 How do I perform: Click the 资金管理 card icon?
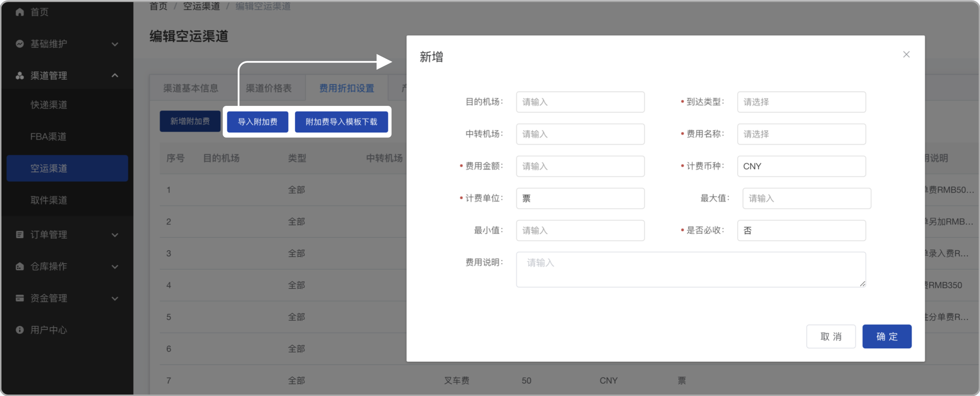19,298
